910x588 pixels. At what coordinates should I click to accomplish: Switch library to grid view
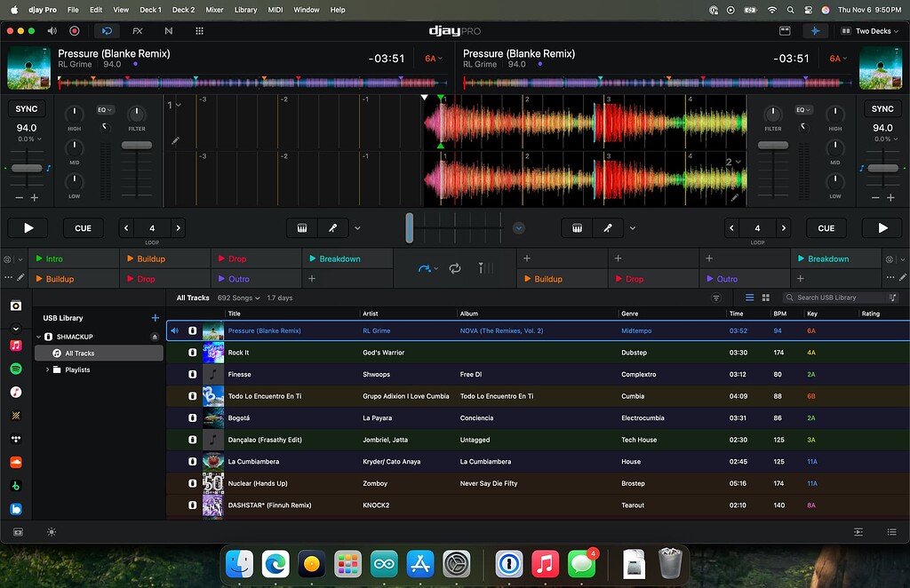(765, 298)
